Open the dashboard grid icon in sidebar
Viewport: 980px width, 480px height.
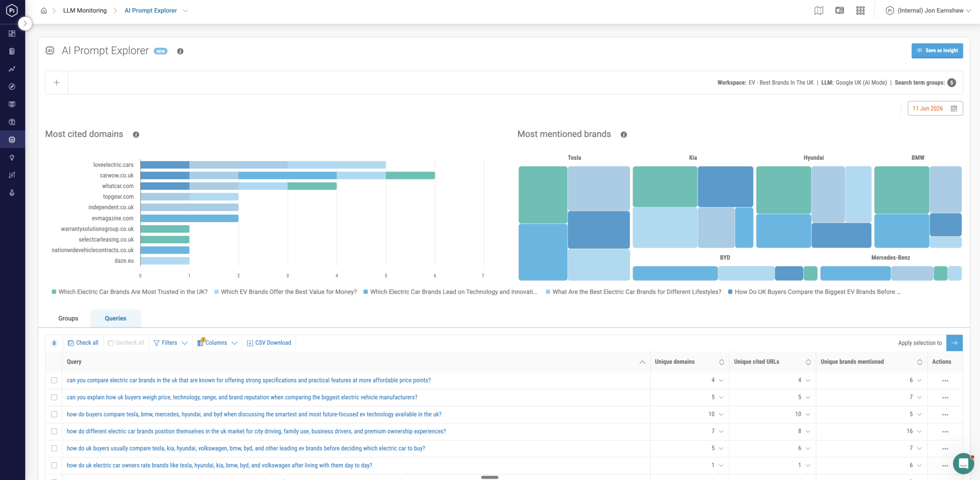point(12,34)
